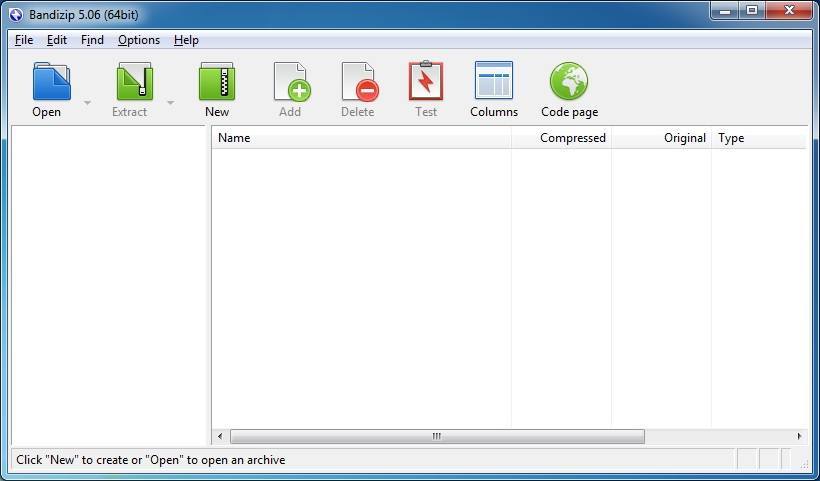Expand the Extract button dropdown arrow

click(170, 102)
